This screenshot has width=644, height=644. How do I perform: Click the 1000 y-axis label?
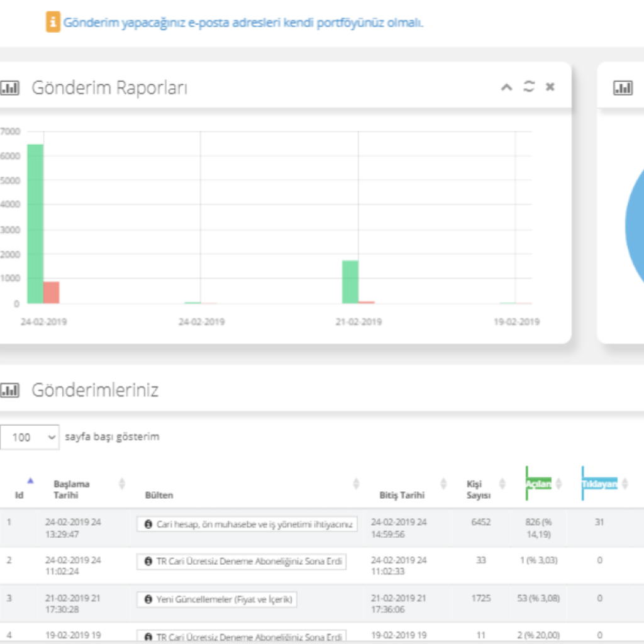coord(10,278)
